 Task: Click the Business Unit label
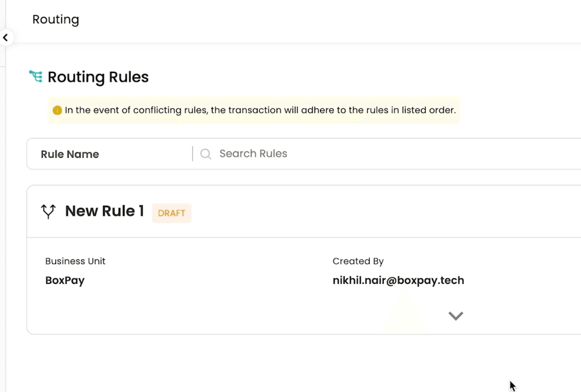[75, 261]
